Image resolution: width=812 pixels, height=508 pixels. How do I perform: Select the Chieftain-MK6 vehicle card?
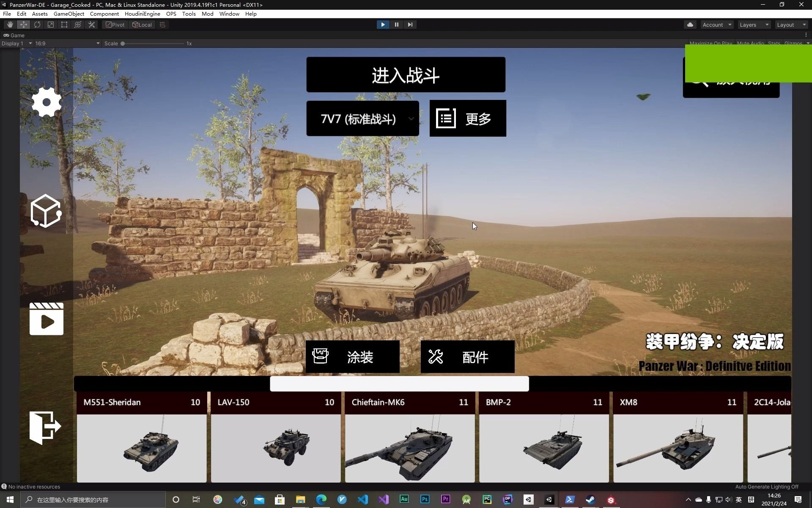tap(410, 437)
